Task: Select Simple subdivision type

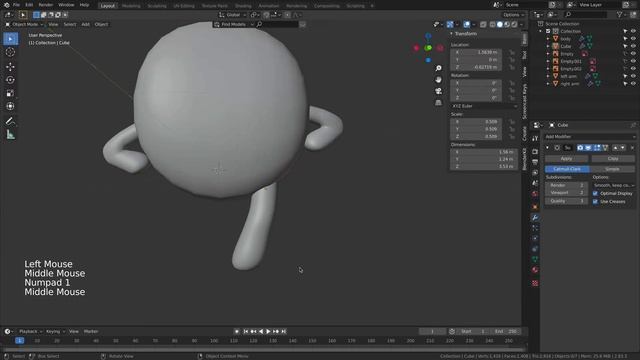Action: click(613, 169)
